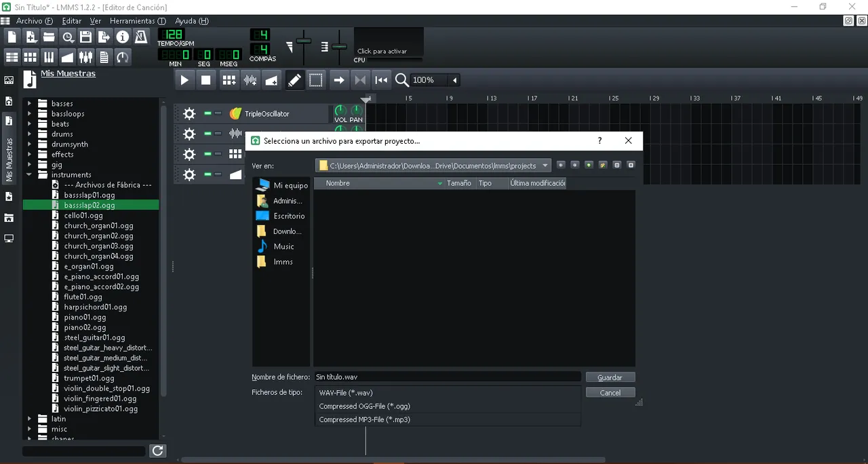
Task: Open the Controller Rack icon
Action: 123,57
